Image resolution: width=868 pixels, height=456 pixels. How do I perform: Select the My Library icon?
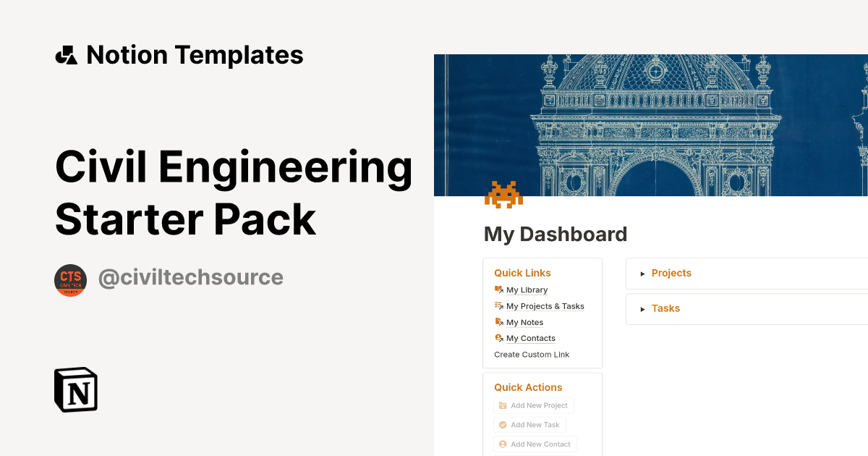coord(498,290)
